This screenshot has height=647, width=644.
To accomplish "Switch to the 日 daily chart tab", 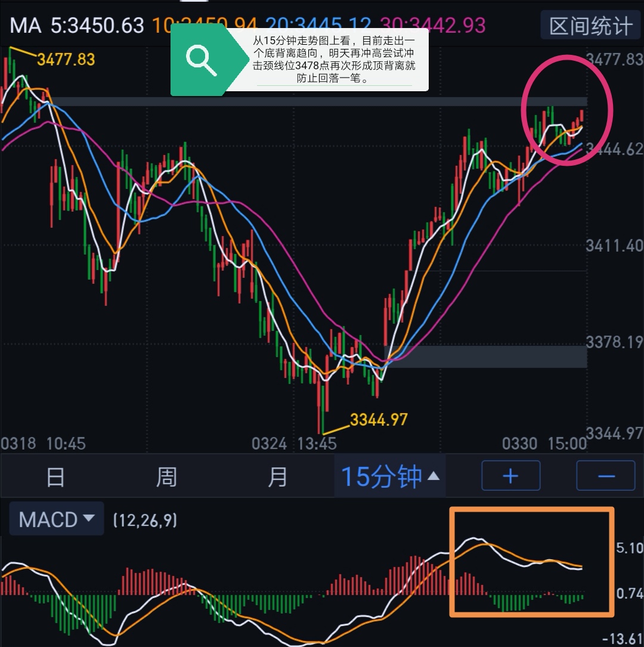I will [x=55, y=476].
